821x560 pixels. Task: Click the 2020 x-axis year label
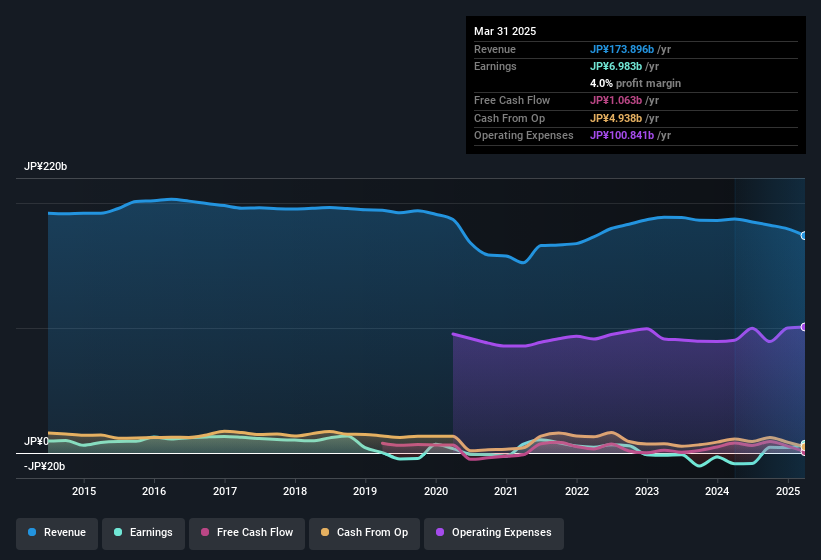(x=436, y=491)
